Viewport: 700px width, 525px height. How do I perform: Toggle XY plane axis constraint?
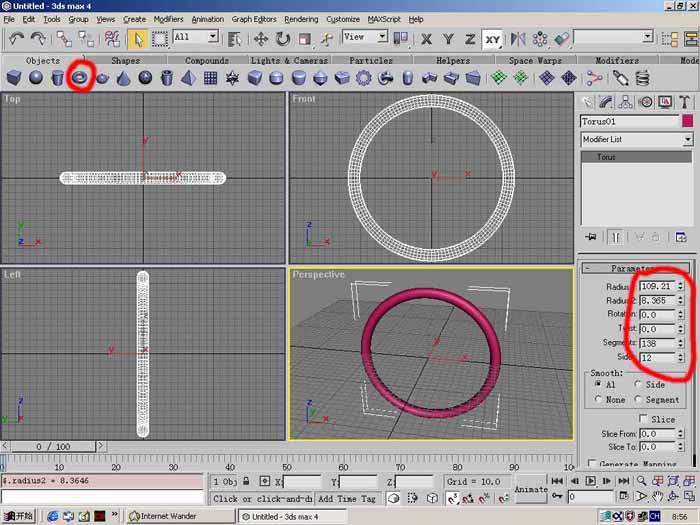(x=492, y=40)
